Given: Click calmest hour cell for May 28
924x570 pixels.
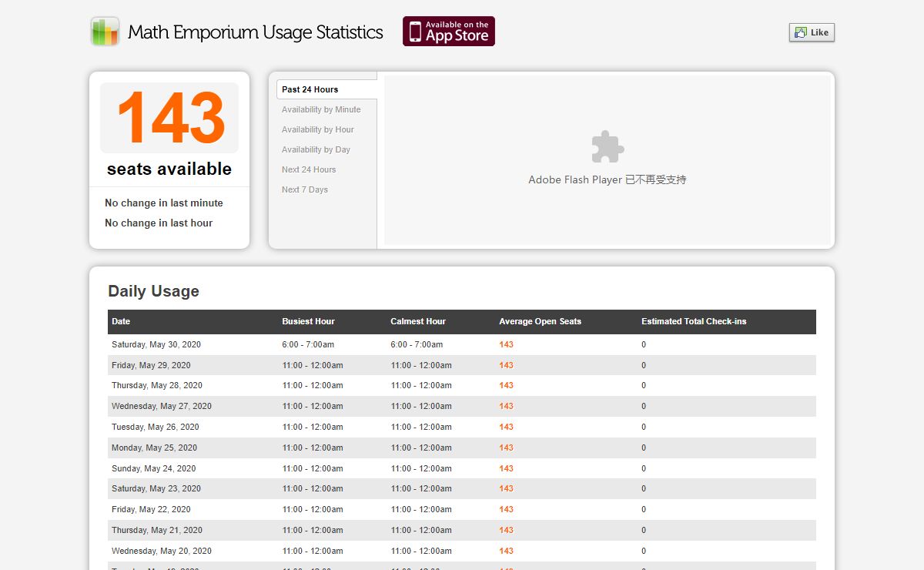Looking at the screenshot, I should coord(421,385).
